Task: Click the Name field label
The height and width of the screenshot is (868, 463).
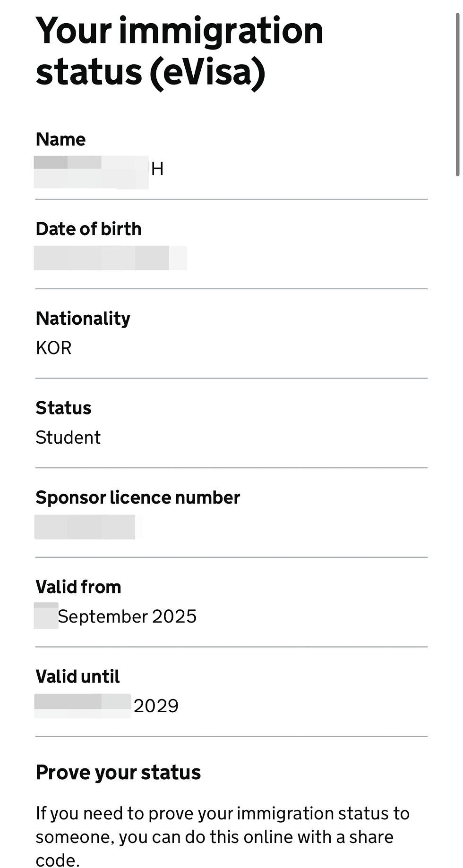Action: (x=61, y=140)
